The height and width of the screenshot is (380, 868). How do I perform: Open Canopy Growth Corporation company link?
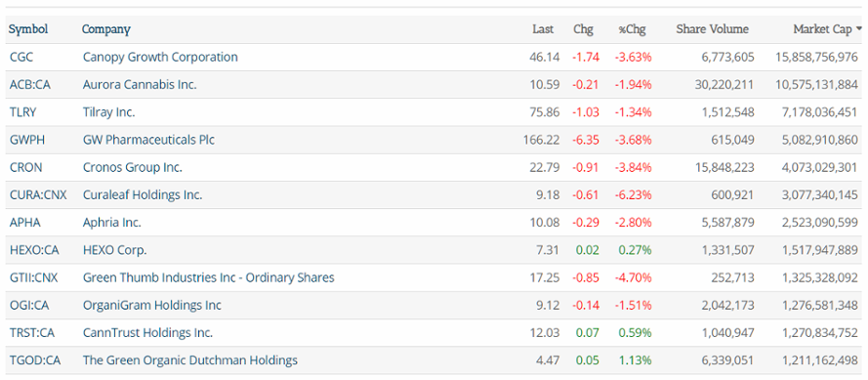[160, 57]
